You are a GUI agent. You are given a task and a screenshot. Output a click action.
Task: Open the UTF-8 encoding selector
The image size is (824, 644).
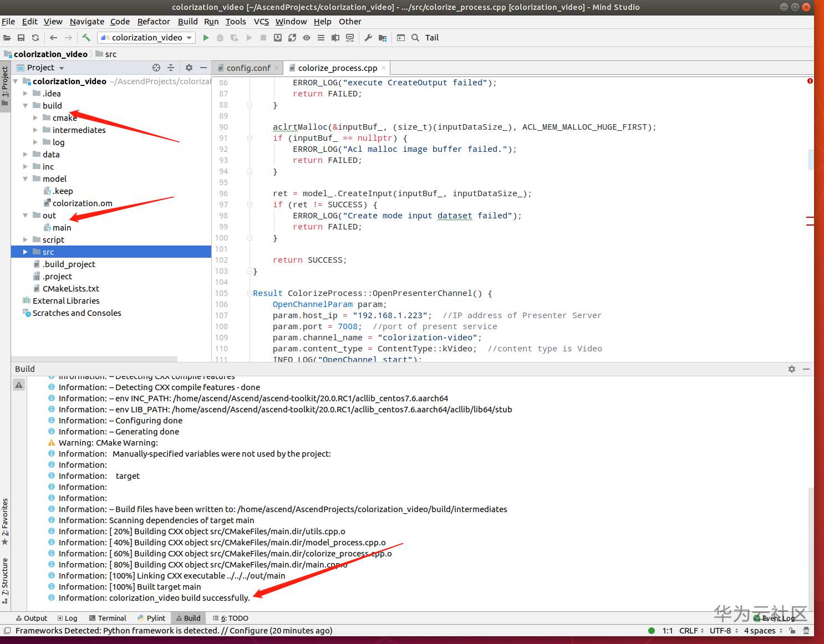[x=724, y=631]
